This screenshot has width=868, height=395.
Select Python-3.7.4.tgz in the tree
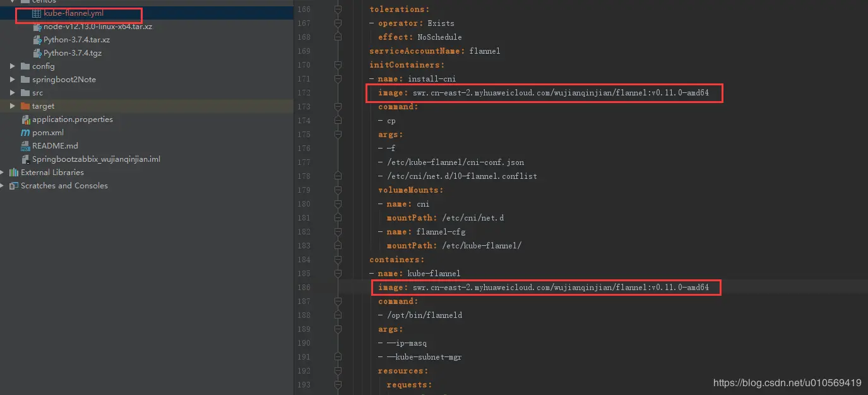[x=73, y=53]
